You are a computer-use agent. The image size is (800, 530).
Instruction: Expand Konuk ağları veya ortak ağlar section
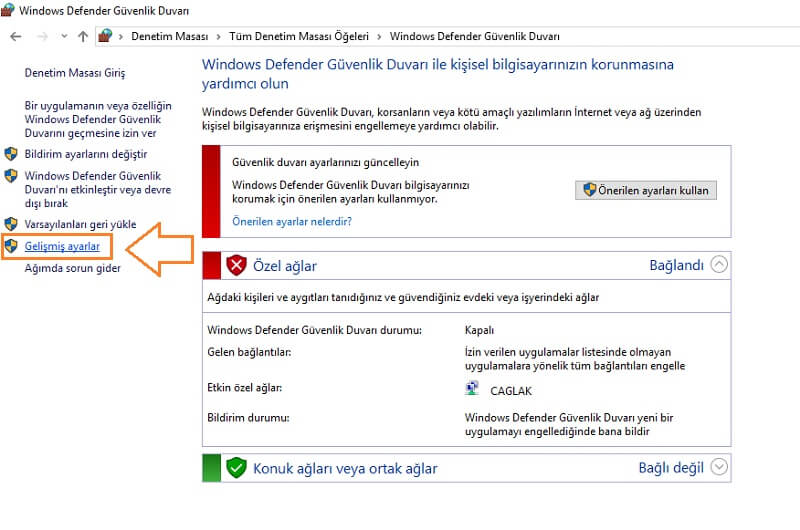719,467
